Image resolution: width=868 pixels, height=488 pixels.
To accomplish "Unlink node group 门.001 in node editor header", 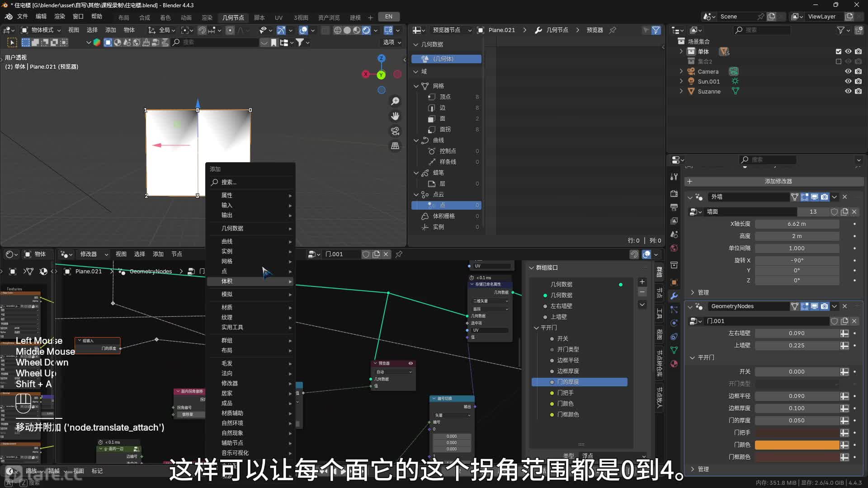I will [386, 254].
